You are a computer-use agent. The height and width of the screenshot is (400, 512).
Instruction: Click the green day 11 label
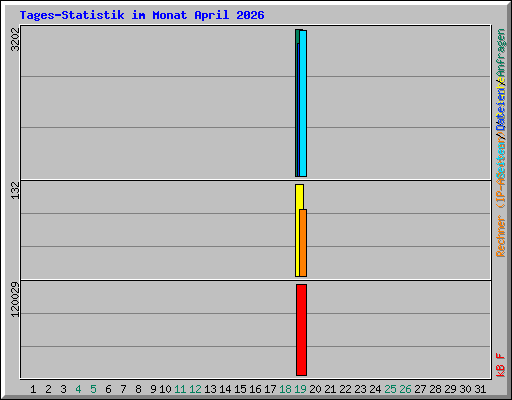(x=180, y=389)
